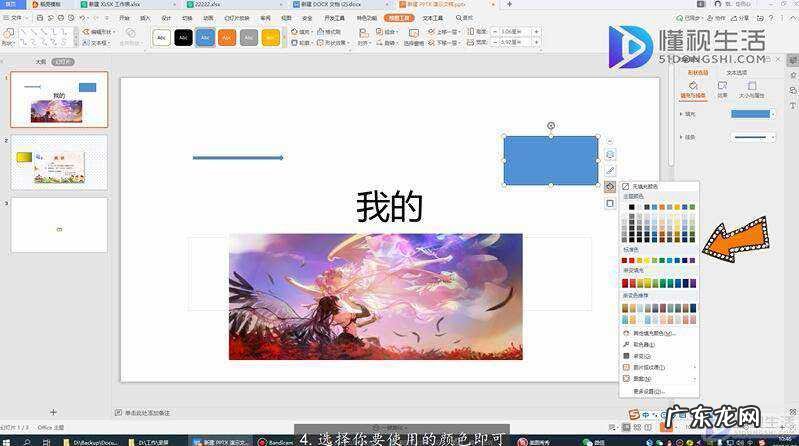This screenshot has height=446, width=799.
Task: Open the Fill dropdown in ribbon
Action: tap(301, 32)
